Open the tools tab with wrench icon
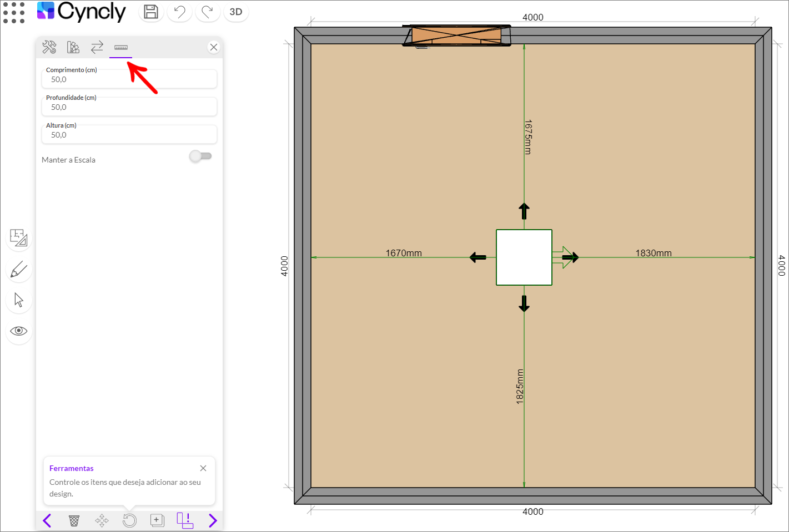This screenshot has height=532, width=789. [49, 47]
